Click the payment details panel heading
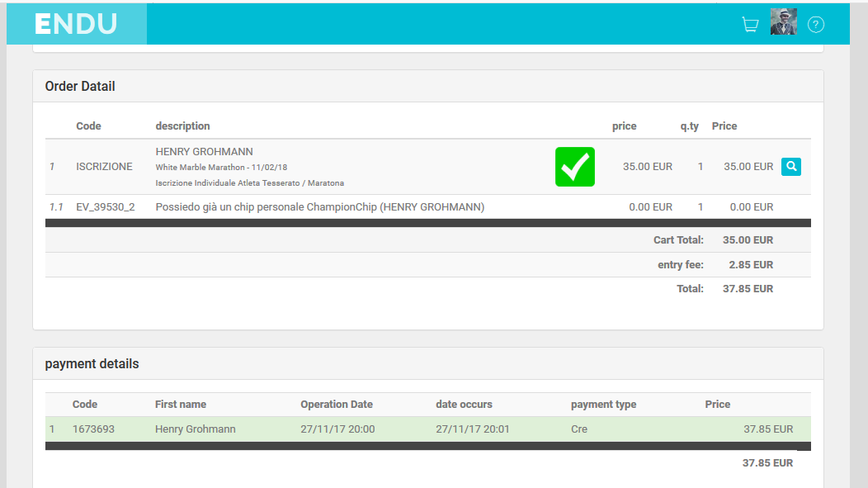The image size is (868, 488). [92, 364]
